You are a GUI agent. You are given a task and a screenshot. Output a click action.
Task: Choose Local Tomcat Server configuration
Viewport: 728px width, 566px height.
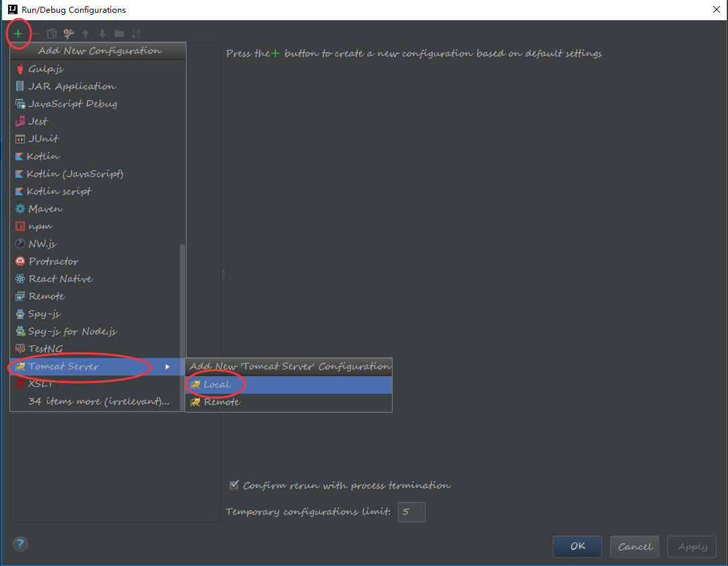[x=289, y=384]
